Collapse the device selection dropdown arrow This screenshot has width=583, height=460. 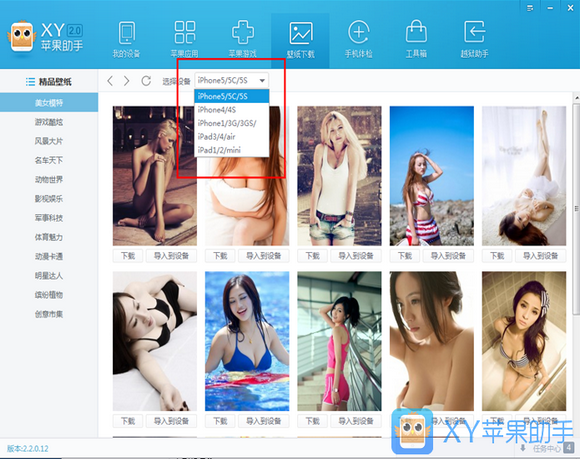pyautogui.click(x=262, y=81)
